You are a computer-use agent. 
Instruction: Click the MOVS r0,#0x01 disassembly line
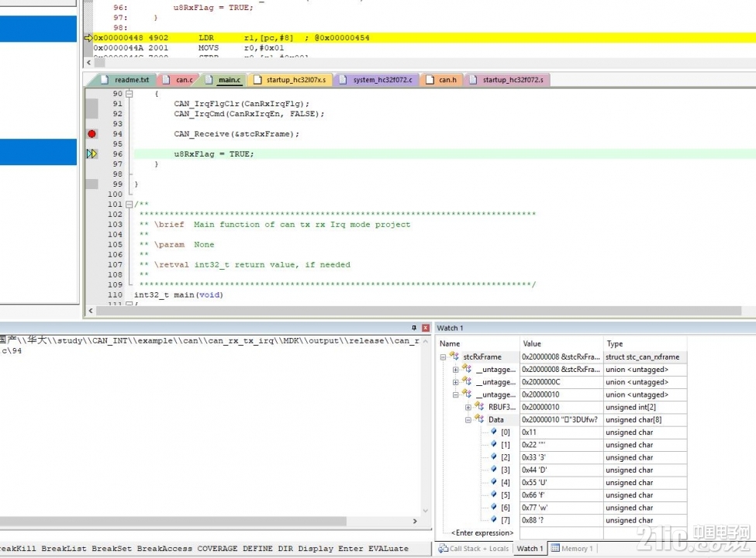click(188, 48)
